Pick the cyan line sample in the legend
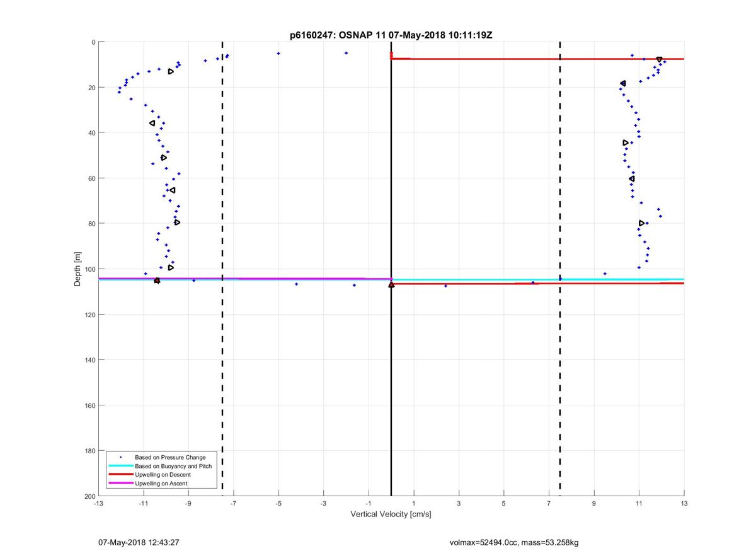 click(x=120, y=466)
